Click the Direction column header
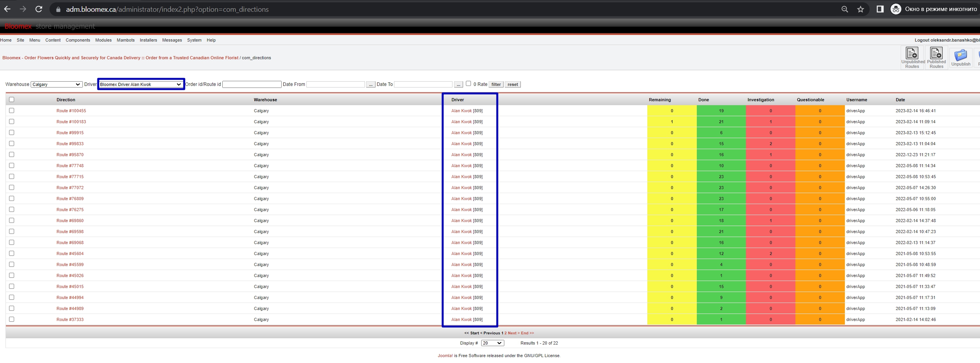 (x=66, y=100)
